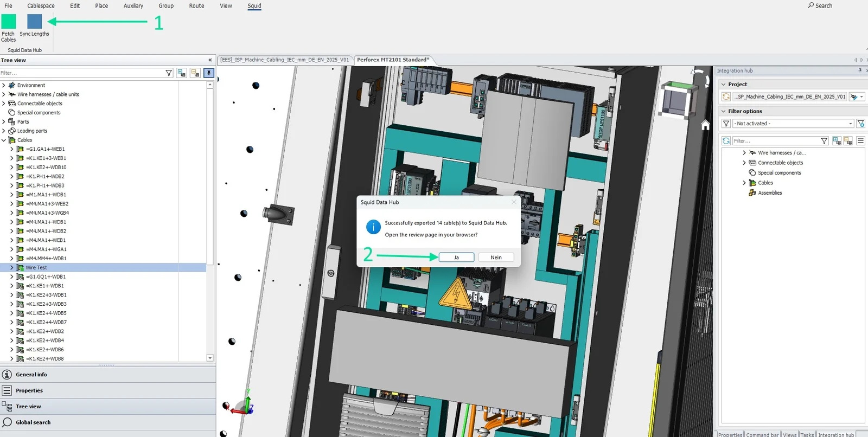Switch to Perforex MT2101 Standard document tab
868x437 pixels.
tap(393, 60)
